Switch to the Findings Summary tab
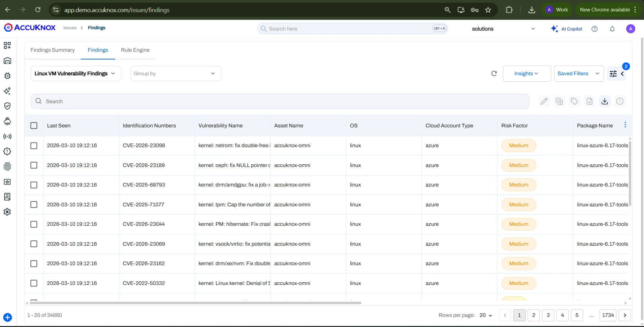 point(52,50)
